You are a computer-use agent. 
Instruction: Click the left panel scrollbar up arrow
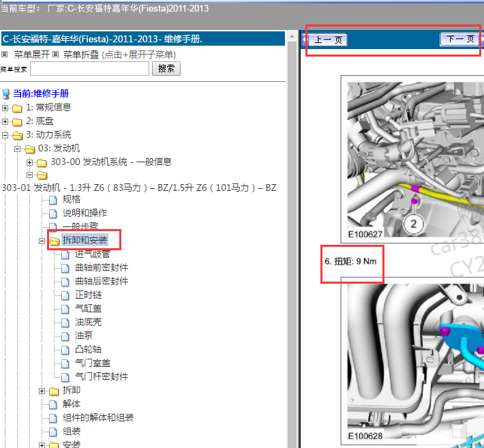292,37
